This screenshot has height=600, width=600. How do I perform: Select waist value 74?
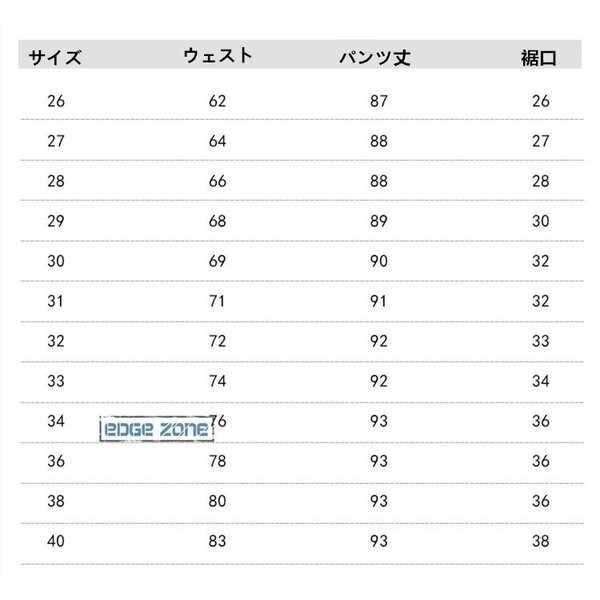217,381
